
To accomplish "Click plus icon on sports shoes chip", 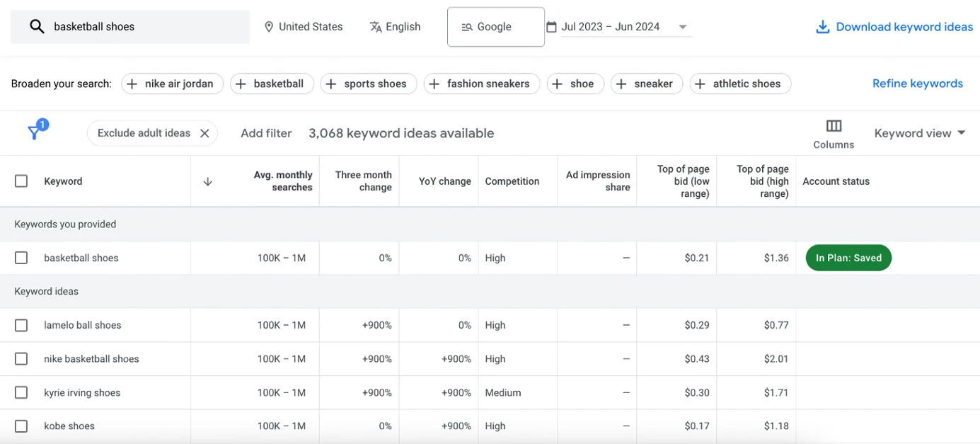I will coord(330,84).
